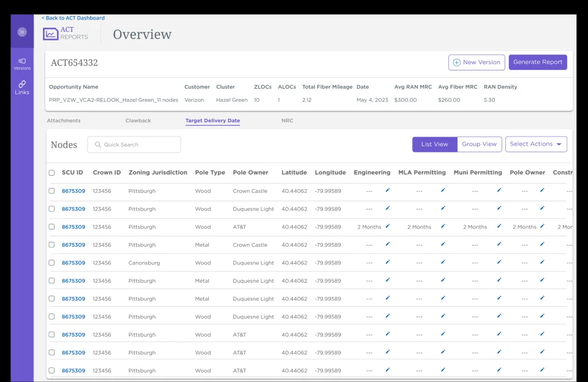Screen dimensions: 588x382
Task: Edit MLA Permitting in the 2 Months row
Action: click(443, 226)
